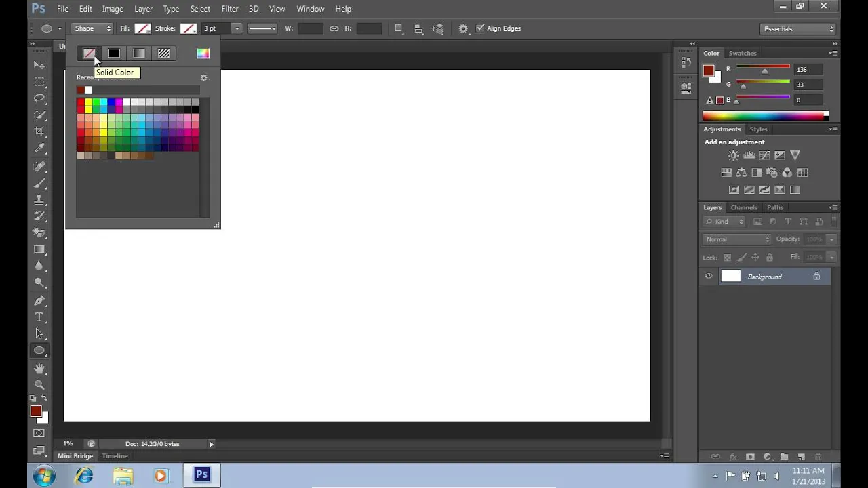This screenshot has width=868, height=488.
Task: Select the Pen tool
Action: (x=39, y=300)
